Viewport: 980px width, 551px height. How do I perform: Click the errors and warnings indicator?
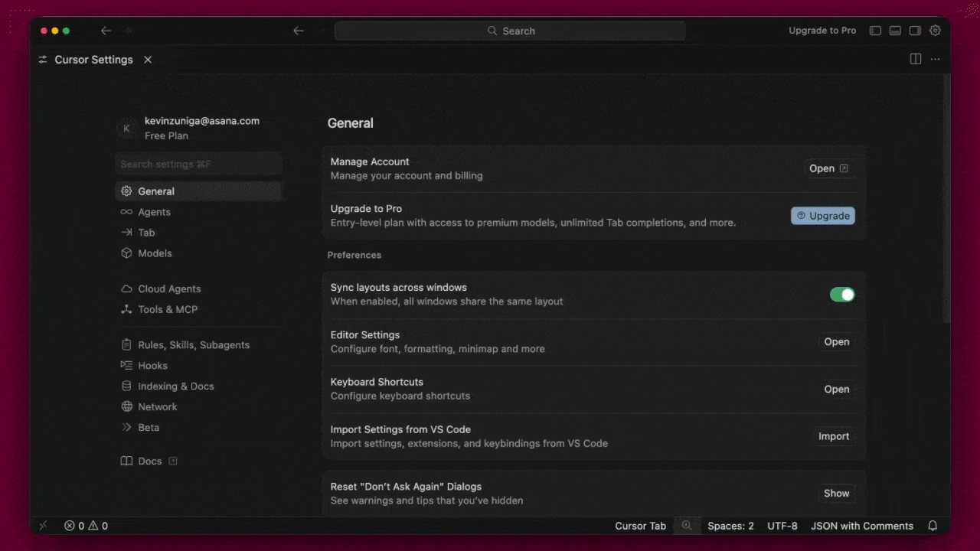86,526
